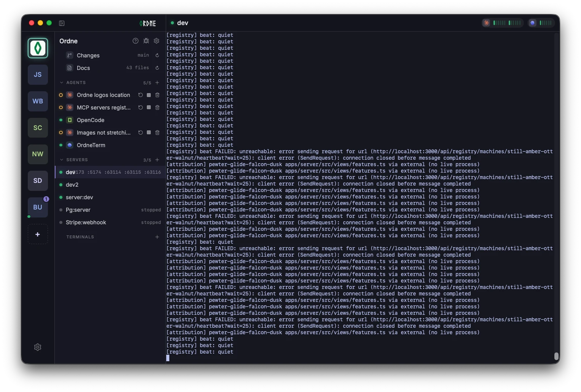Refresh the Changes main branch
This screenshot has height=392, width=581.
click(157, 56)
